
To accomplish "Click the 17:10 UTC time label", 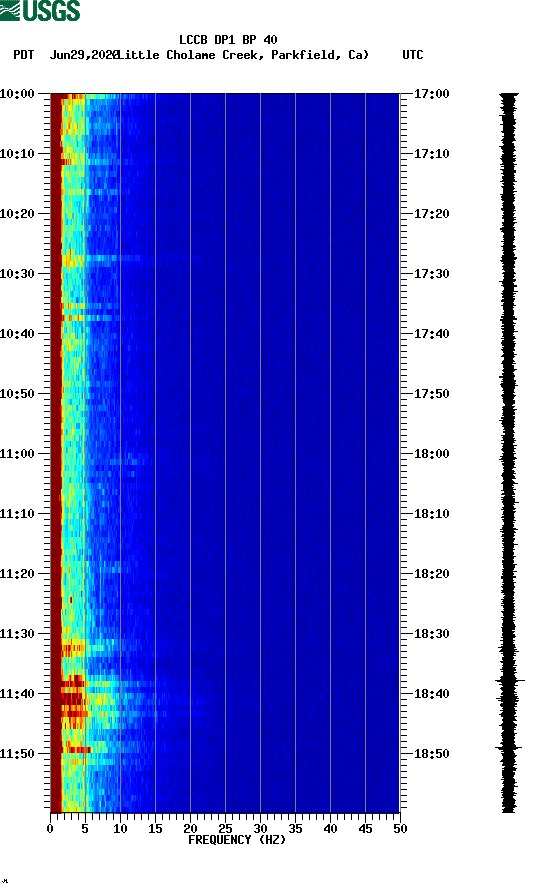I will [x=431, y=154].
